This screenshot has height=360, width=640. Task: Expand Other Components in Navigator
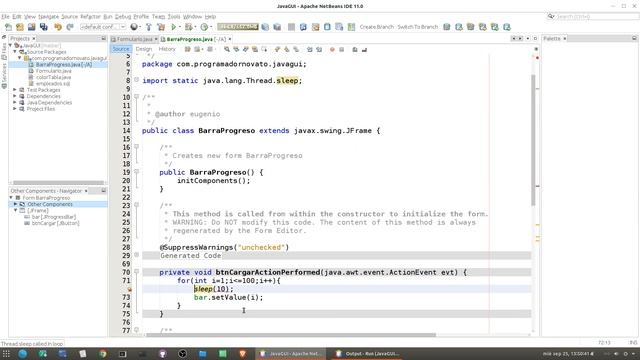[16, 204]
